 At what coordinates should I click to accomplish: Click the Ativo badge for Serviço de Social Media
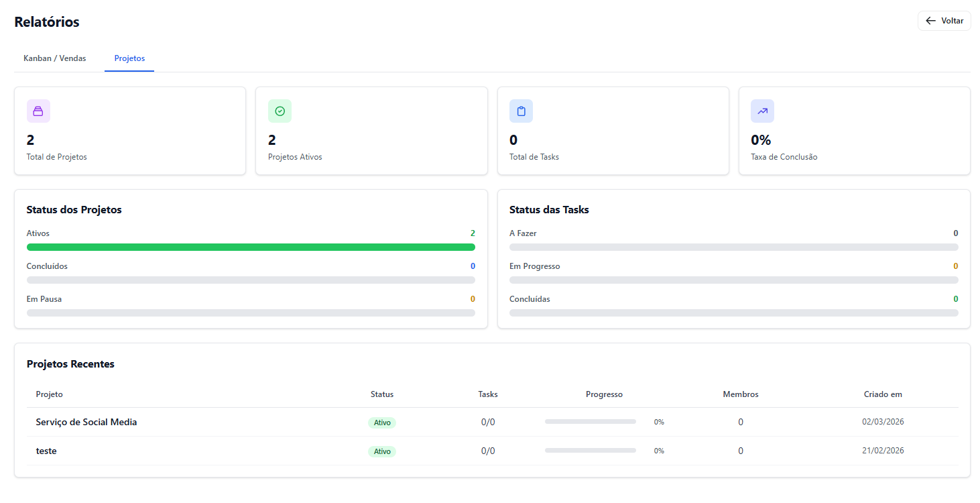[382, 423]
